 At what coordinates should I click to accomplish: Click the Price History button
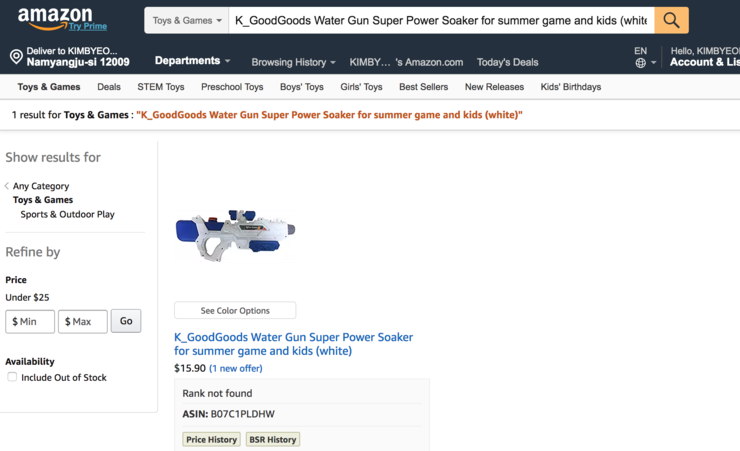[211, 439]
